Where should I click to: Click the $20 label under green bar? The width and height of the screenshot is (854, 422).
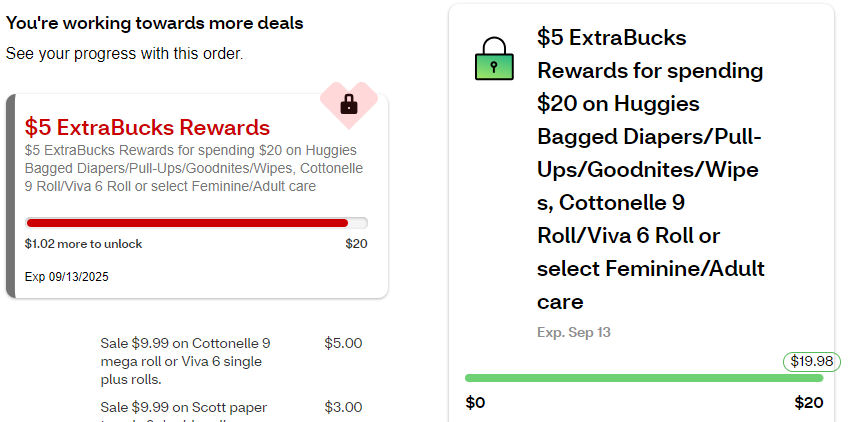pyautogui.click(x=808, y=402)
